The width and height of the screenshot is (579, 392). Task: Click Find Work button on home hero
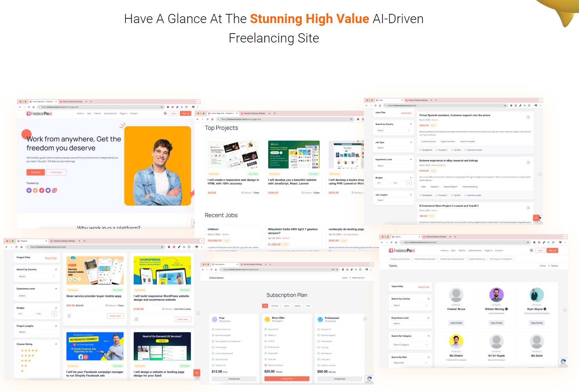coord(36,172)
